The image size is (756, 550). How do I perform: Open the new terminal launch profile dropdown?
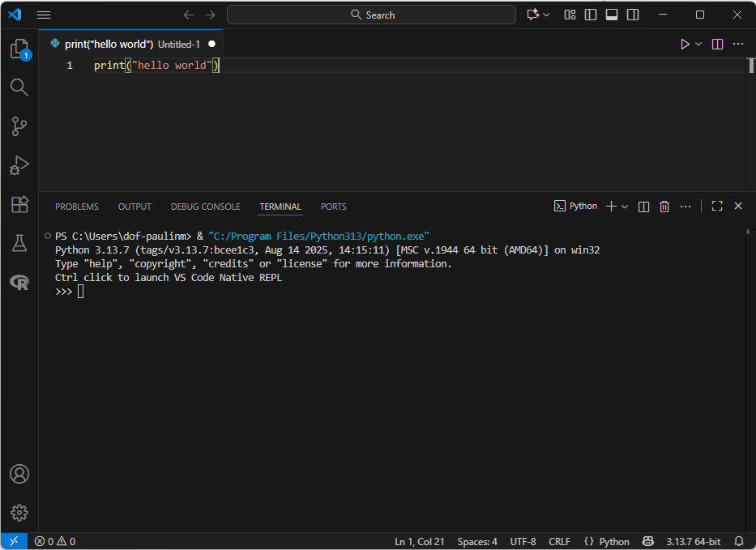coord(625,207)
